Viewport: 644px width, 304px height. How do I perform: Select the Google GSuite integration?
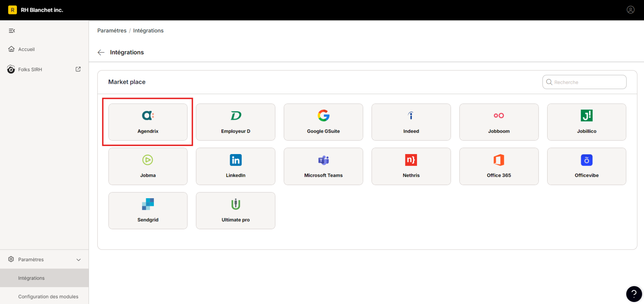pos(323,122)
